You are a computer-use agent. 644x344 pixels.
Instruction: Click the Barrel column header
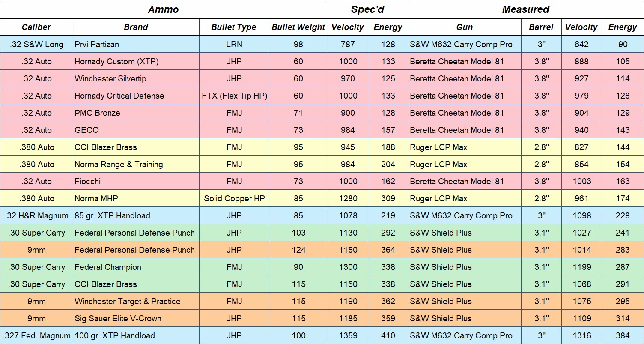[x=541, y=27]
